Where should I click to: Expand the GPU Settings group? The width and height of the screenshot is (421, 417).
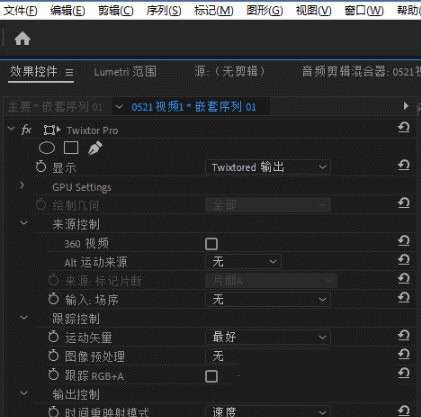pos(22,185)
